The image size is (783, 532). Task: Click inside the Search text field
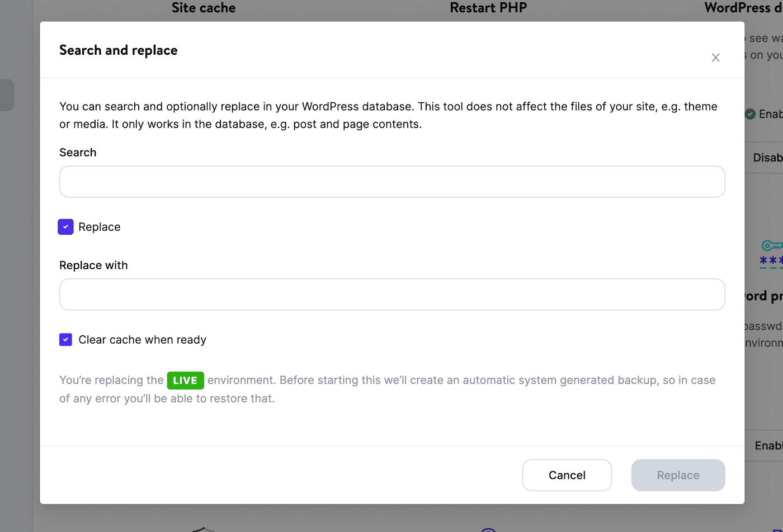[x=391, y=181]
